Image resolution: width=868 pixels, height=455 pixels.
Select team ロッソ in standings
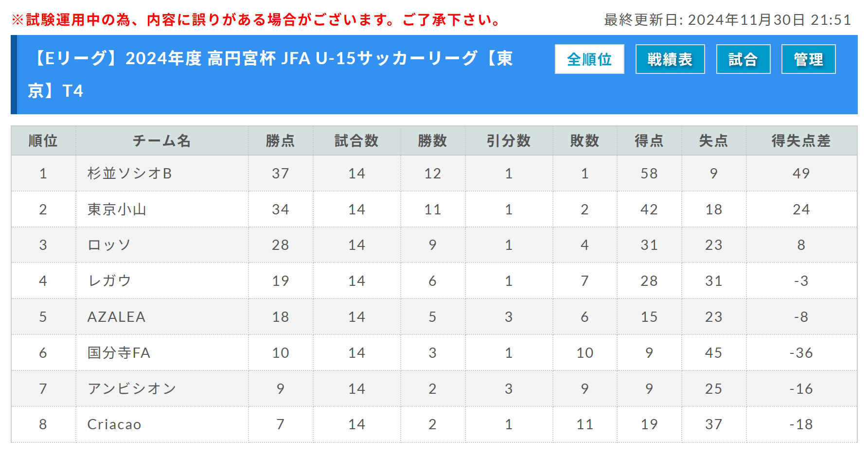[x=109, y=245]
